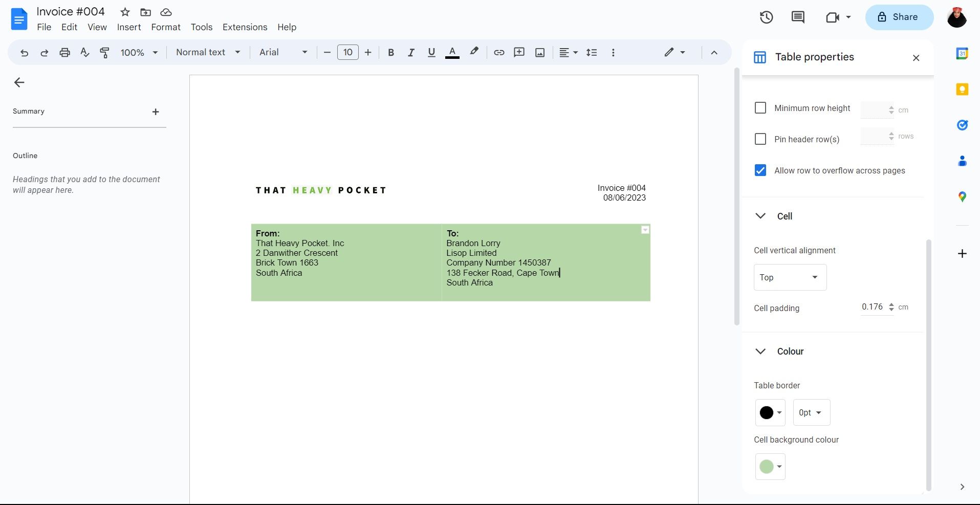Close the document outline panel
This screenshot has width=980, height=505.
[19, 82]
